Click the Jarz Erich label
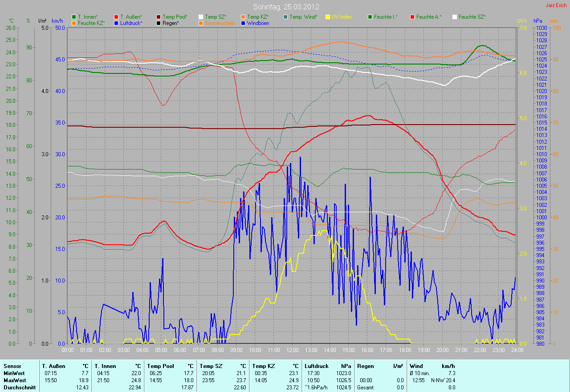The height and width of the screenshot is (392, 570). point(556,5)
